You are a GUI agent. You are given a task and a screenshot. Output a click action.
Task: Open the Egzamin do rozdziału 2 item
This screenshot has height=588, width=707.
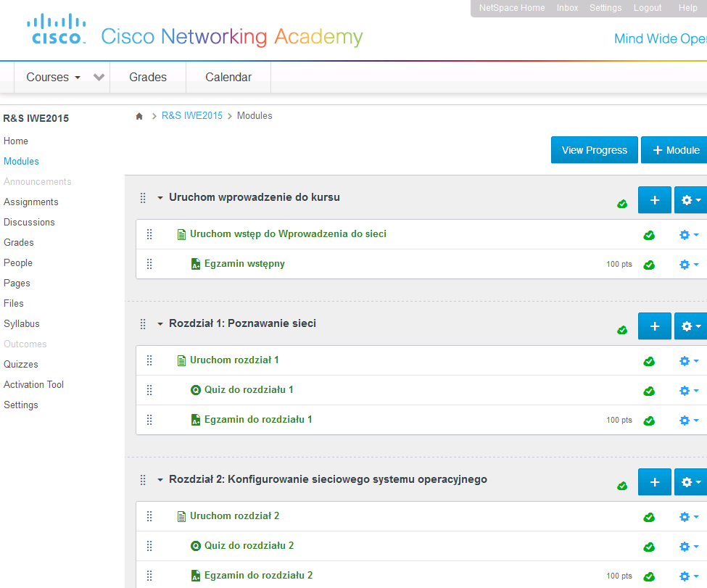pyautogui.click(x=258, y=576)
